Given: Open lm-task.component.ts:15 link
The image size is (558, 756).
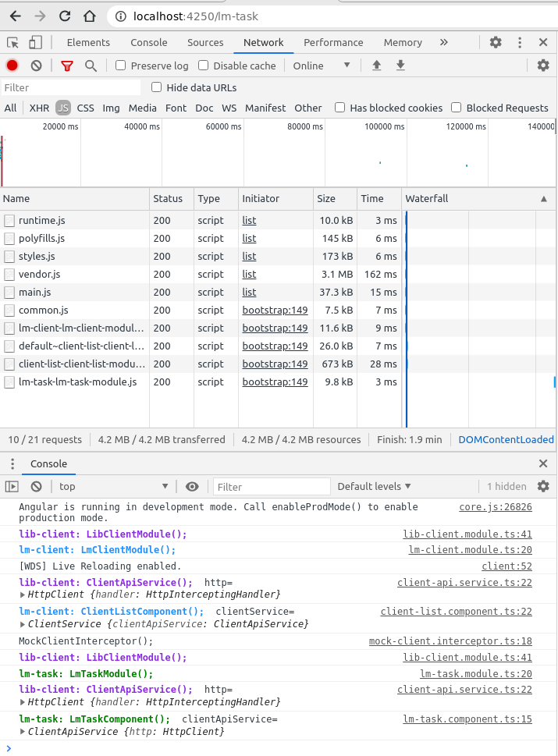Looking at the screenshot, I should pos(467,719).
